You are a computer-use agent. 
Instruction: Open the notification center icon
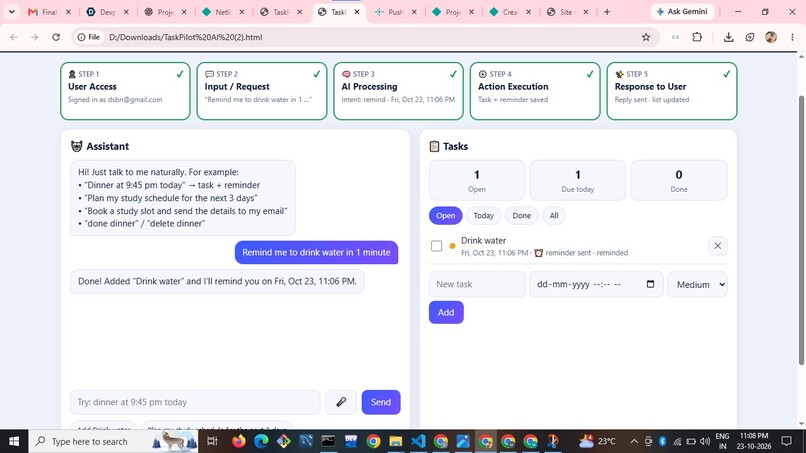pyautogui.click(x=786, y=441)
